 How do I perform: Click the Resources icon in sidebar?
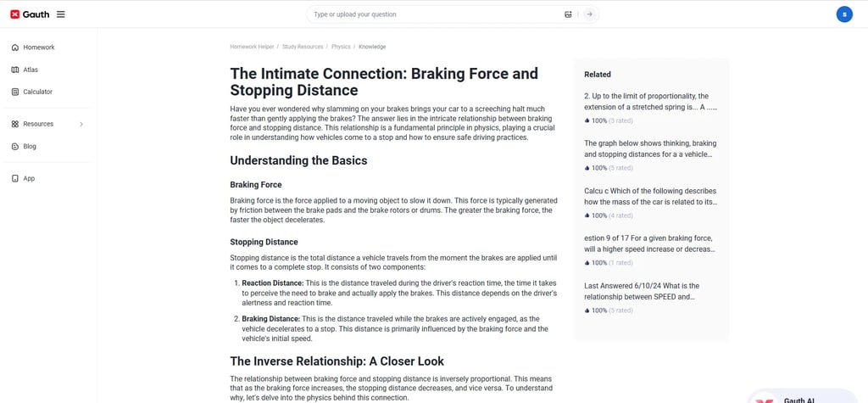15,124
